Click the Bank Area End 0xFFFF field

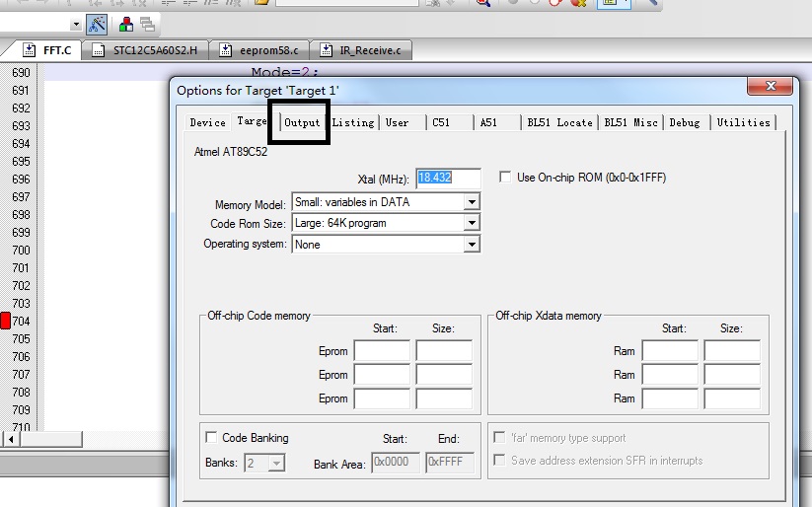450,462
